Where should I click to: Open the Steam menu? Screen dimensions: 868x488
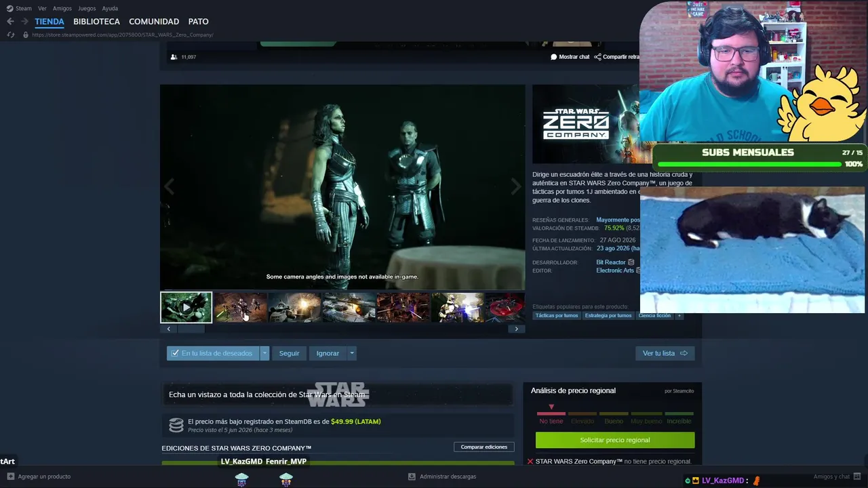[x=19, y=9]
